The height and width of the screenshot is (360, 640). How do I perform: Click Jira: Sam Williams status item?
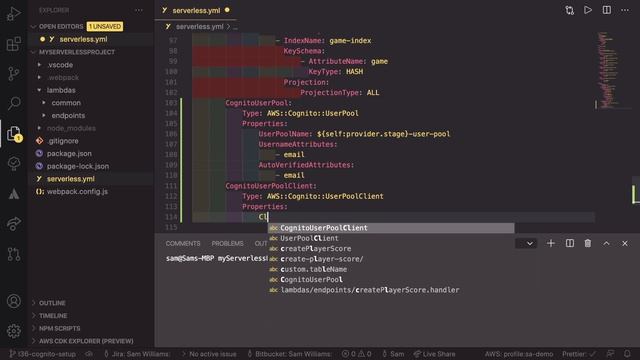point(136,354)
